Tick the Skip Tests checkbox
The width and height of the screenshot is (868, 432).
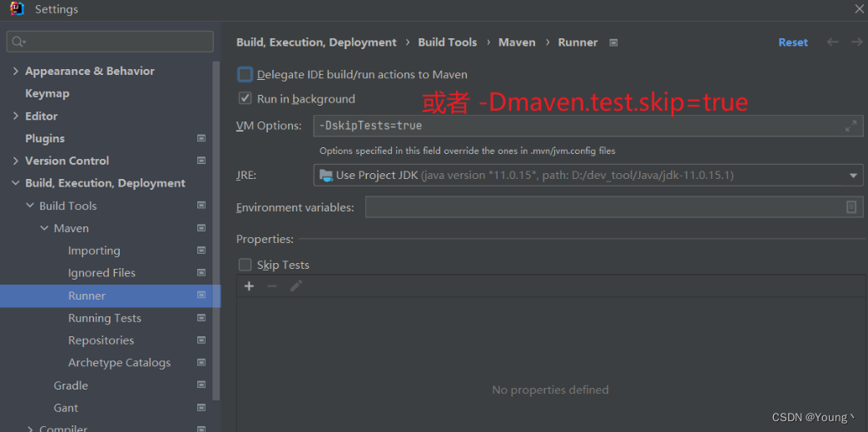[245, 265]
